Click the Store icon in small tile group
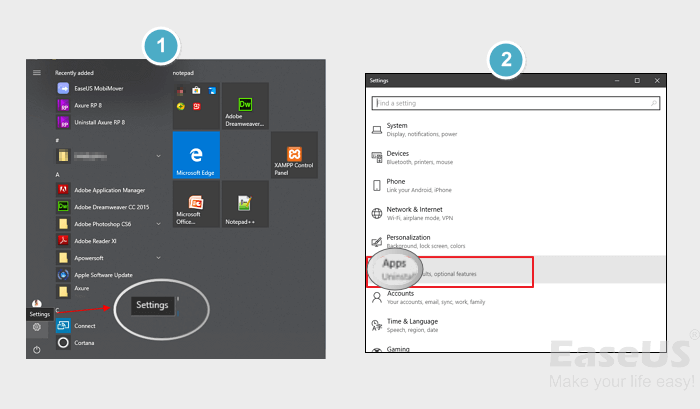The width and height of the screenshot is (700, 409). coord(196,91)
